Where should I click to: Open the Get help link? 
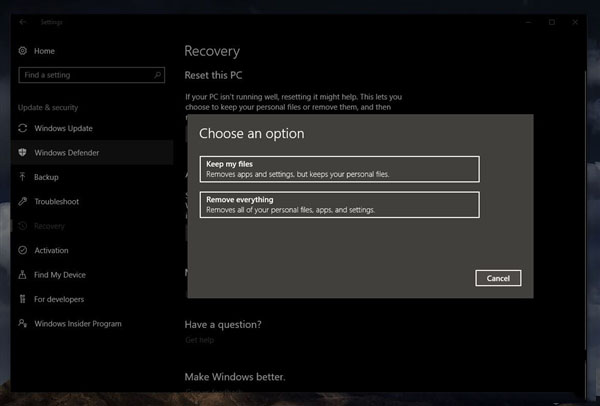[x=199, y=340]
